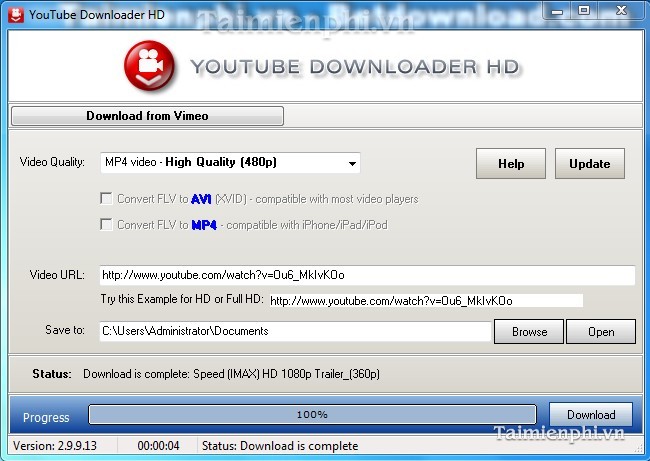Viewport: 650px width, 461px height.
Task: Click the YOUTUBE DOWNLOADER HD banner title
Action: click(x=355, y=67)
